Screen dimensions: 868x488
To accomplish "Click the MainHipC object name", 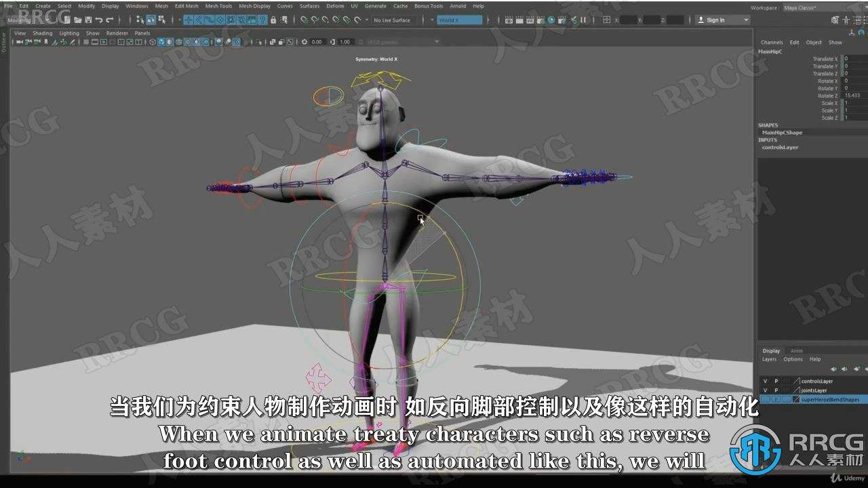I will click(x=770, y=52).
